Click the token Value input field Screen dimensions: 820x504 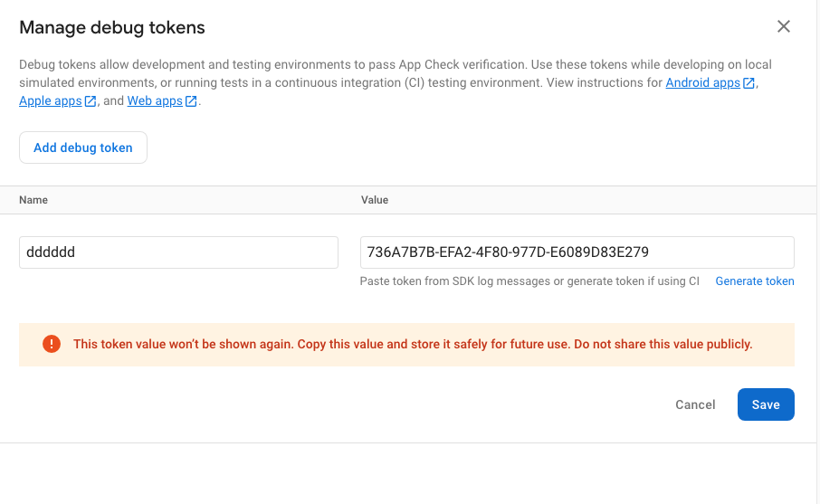577,252
